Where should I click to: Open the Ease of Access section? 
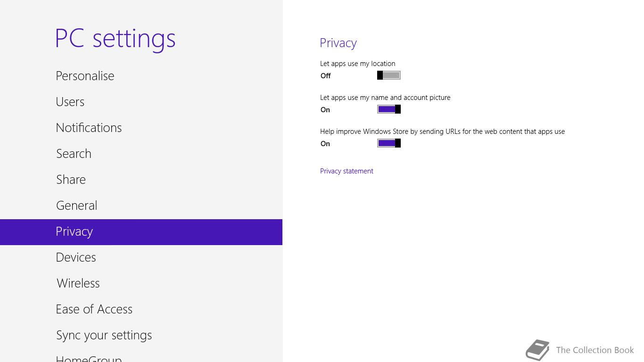click(x=141, y=310)
